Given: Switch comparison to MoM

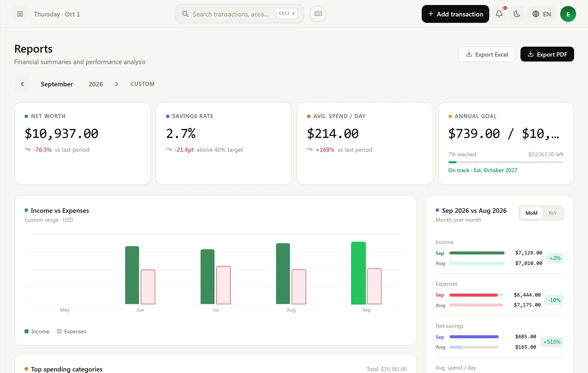Looking at the screenshot, I should 531,213.
